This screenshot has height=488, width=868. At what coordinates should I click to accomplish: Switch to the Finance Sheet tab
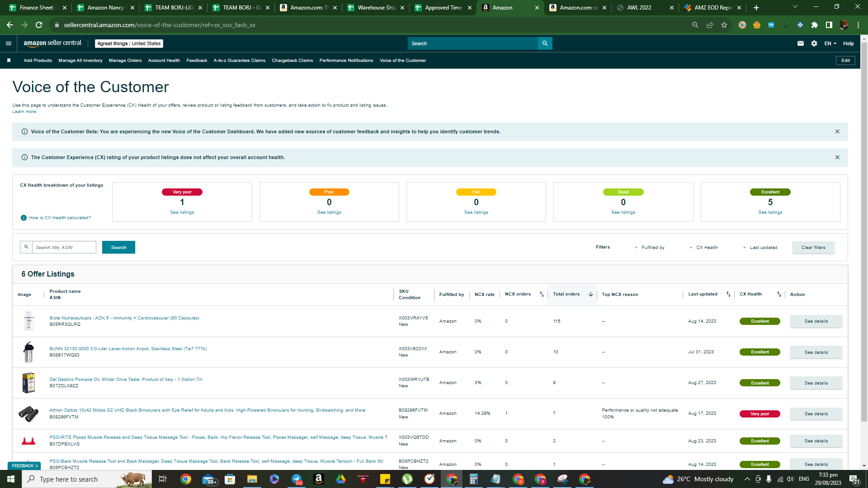pos(37,8)
